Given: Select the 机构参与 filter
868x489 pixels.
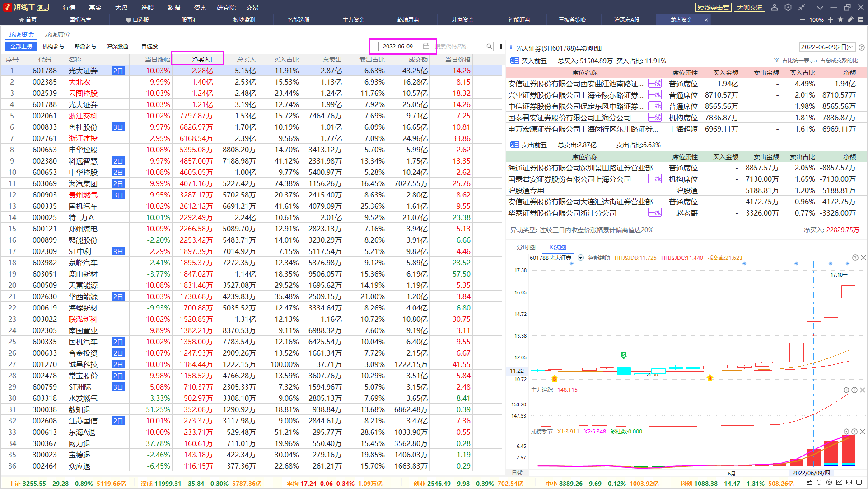Looking at the screenshot, I should (x=53, y=47).
